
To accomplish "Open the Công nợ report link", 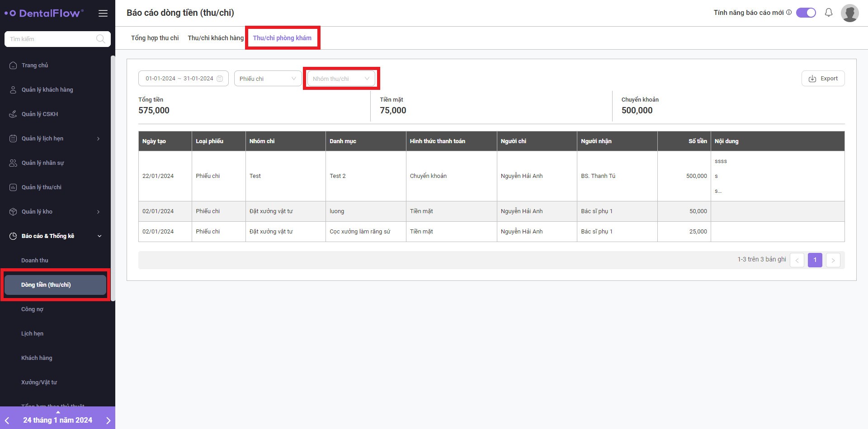I will (x=32, y=309).
